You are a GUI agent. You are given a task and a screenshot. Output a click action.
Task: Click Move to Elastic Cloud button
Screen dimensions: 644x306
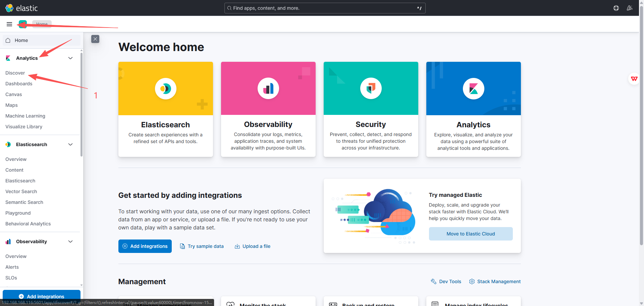point(471,234)
